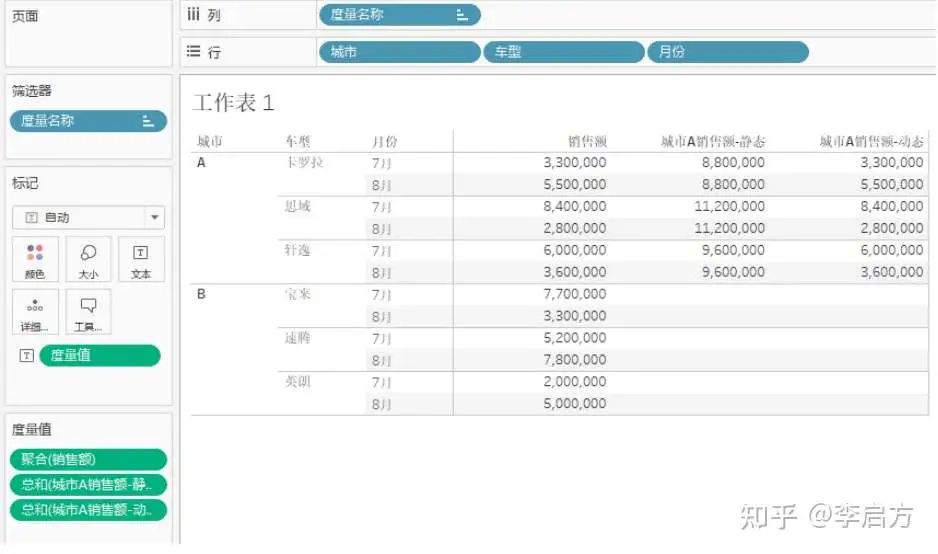
Task: Open the 大小 (Size) mark card
Action: point(89,260)
